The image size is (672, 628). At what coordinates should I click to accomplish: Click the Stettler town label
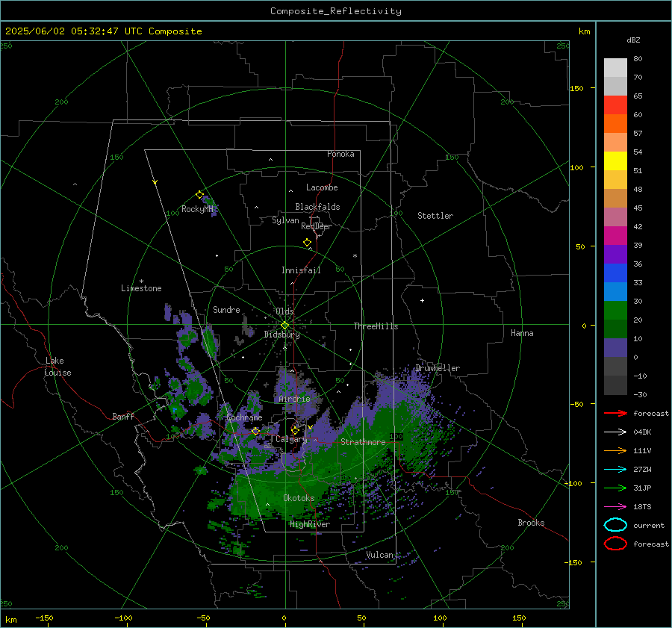tap(435, 216)
